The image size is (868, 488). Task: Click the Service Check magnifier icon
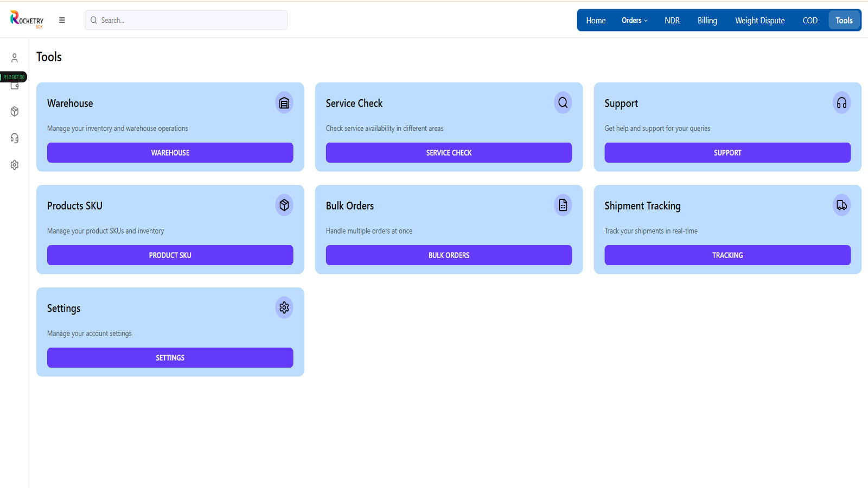coord(563,103)
